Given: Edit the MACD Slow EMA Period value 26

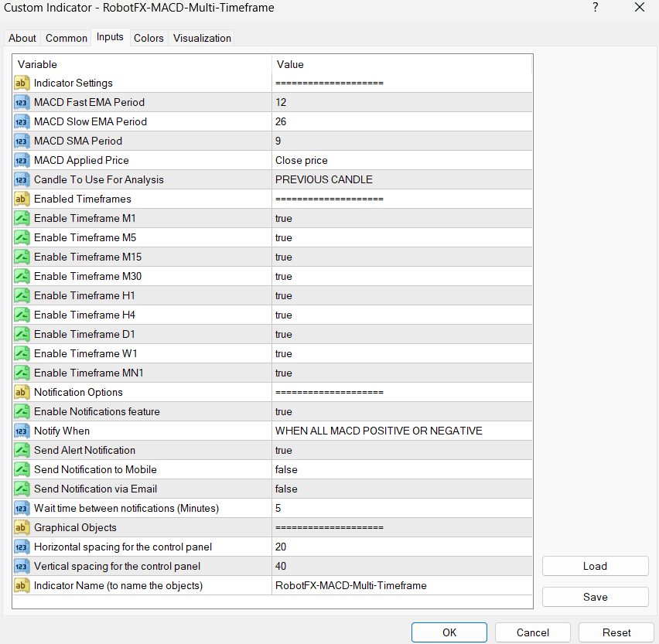Looking at the screenshot, I should pos(401,121).
